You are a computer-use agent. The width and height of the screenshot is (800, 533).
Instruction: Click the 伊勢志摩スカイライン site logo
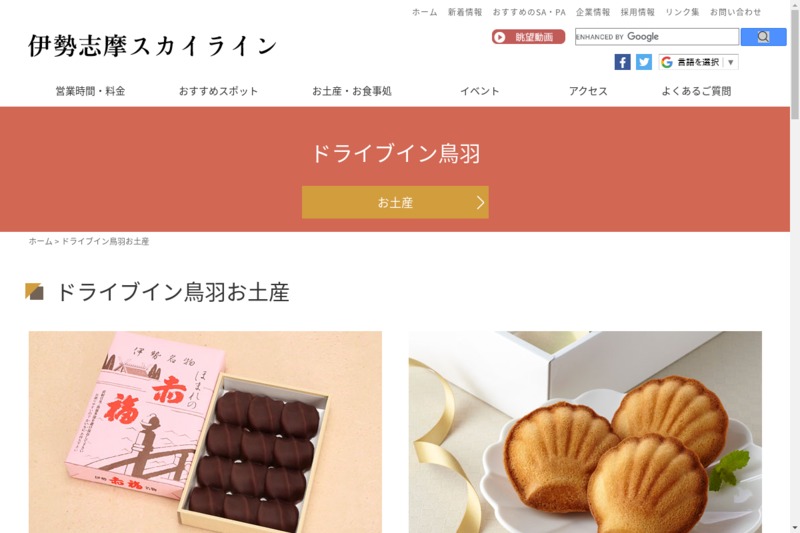click(x=153, y=46)
